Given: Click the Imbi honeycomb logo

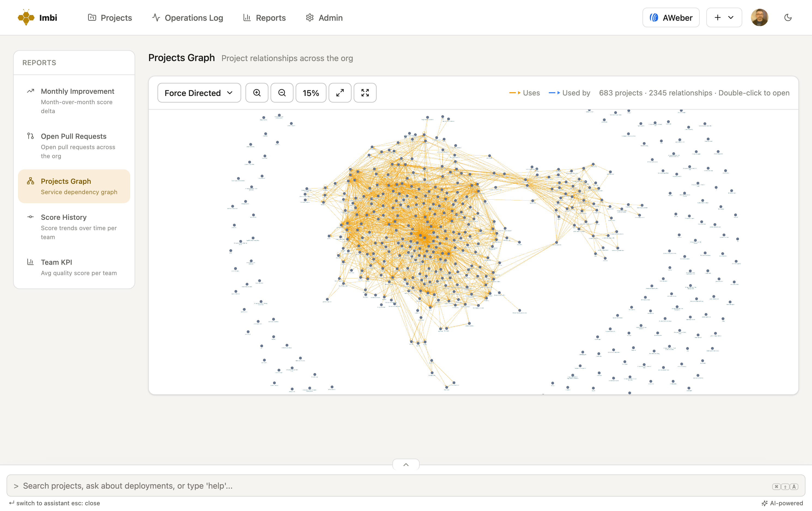Looking at the screenshot, I should pos(26,17).
